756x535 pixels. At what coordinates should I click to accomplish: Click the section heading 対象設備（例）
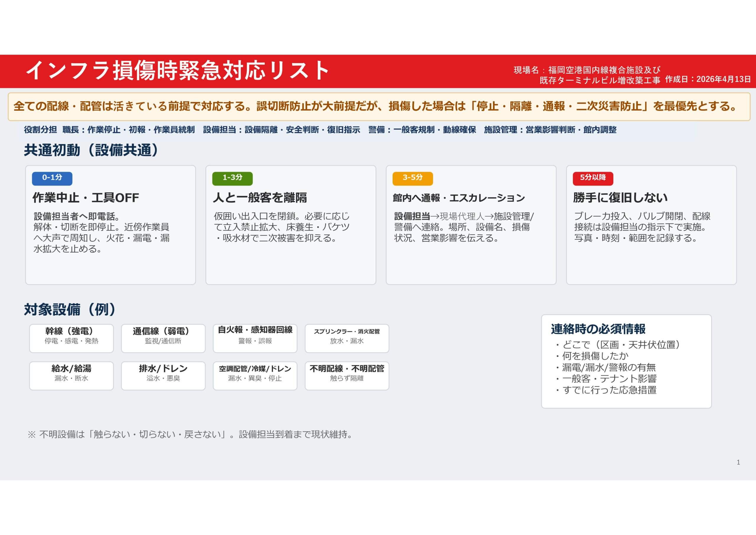click(70, 310)
